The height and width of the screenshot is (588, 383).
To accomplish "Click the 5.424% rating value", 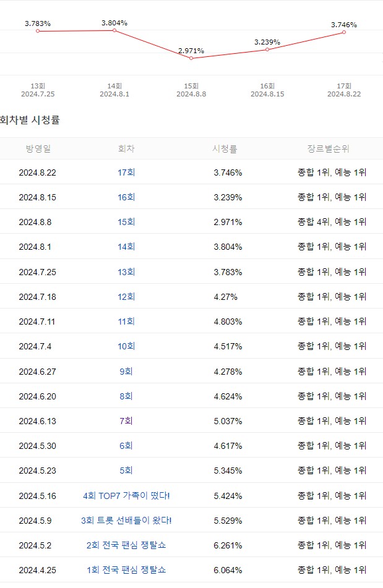I will [228, 496].
